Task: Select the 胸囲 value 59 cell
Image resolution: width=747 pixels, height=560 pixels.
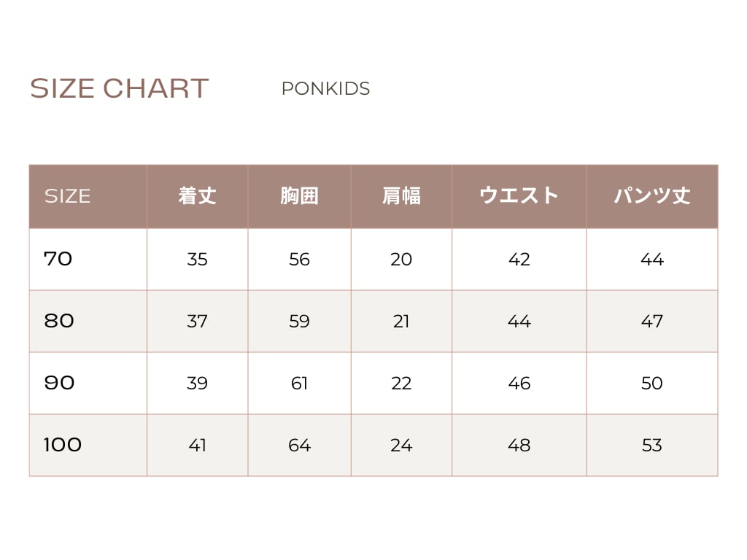Action: (x=299, y=322)
